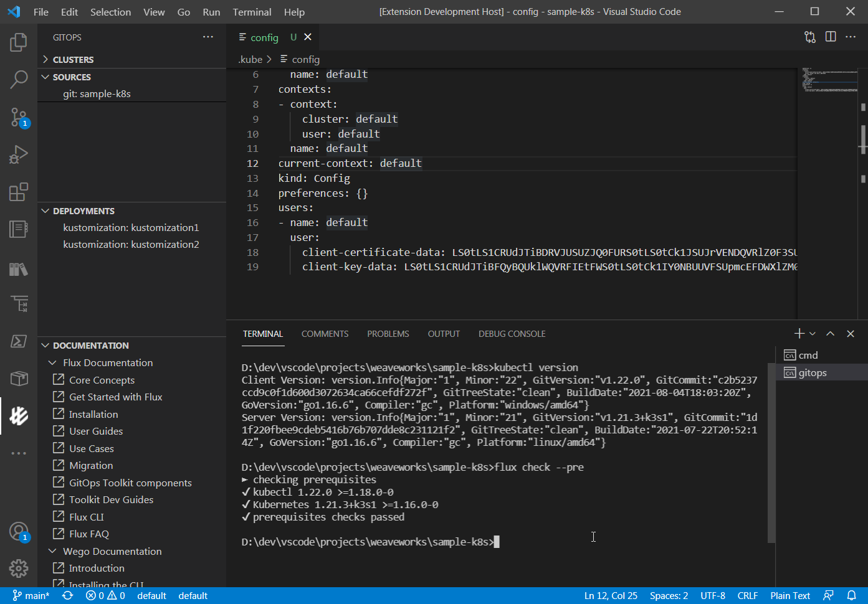Select the git: sample-k8s source
The height and width of the screenshot is (604, 868).
(x=131, y=94)
